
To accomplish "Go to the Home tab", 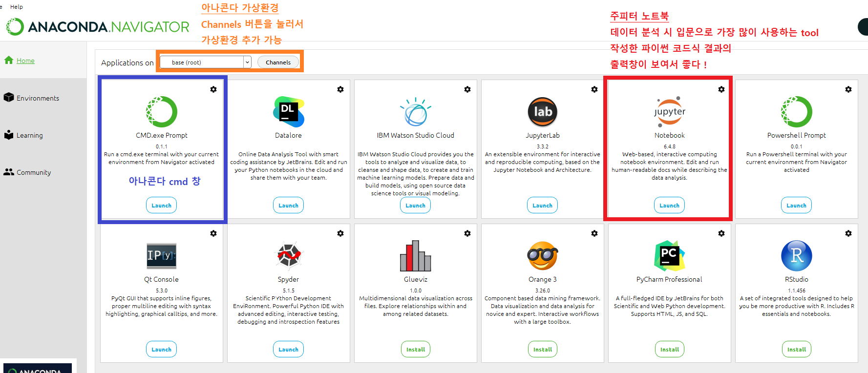I will coord(25,61).
